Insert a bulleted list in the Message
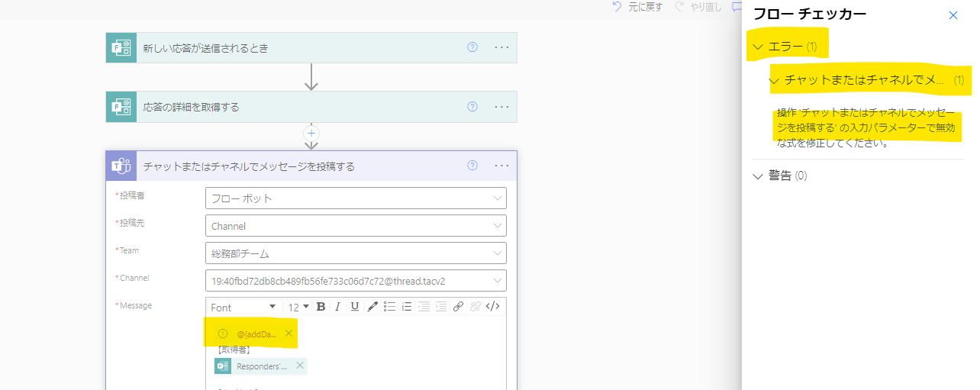 (x=389, y=307)
